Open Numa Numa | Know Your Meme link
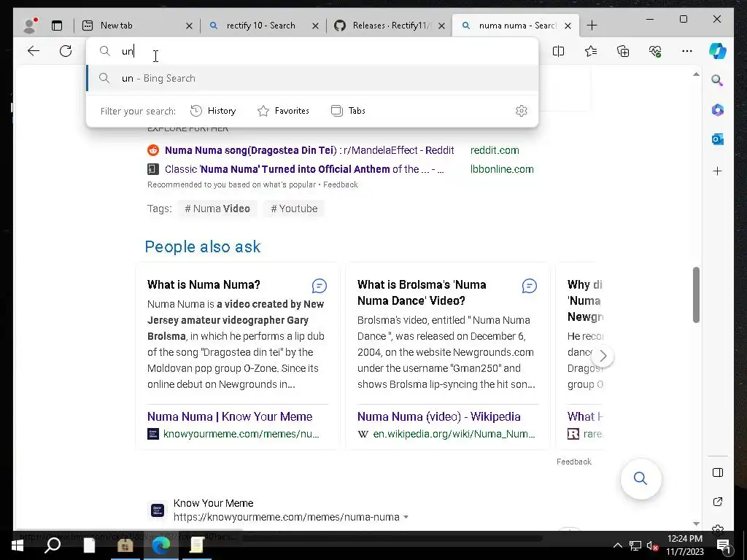 coord(230,416)
